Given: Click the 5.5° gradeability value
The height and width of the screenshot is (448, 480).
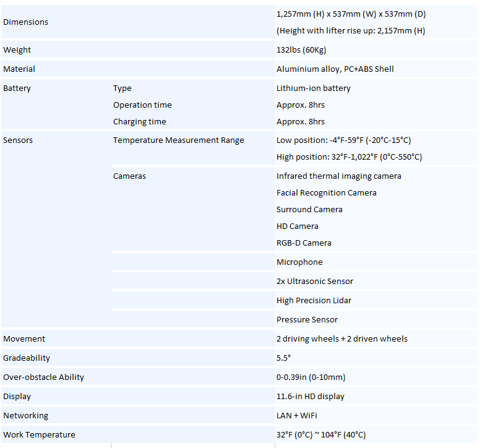Looking at the screenshot, I should 283,358.
